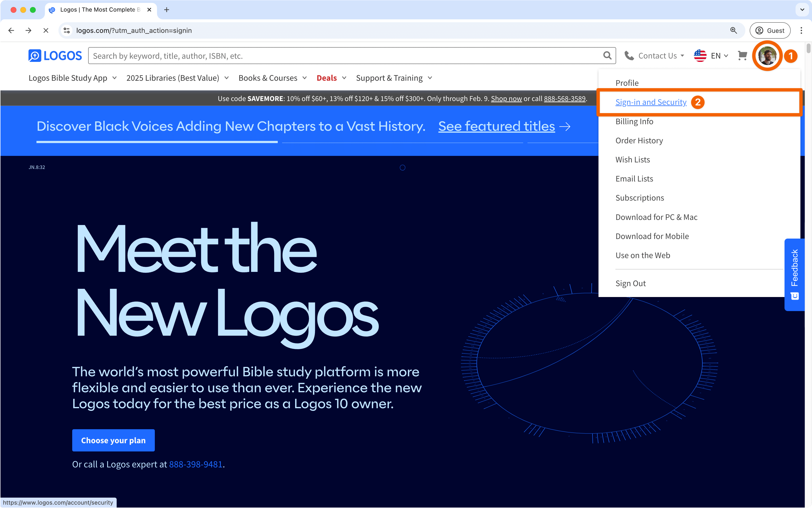This screenshot has height=508, width=812.
Task: Expand 2025 Libraries (Best Value) menu
Action: point(178,78)
